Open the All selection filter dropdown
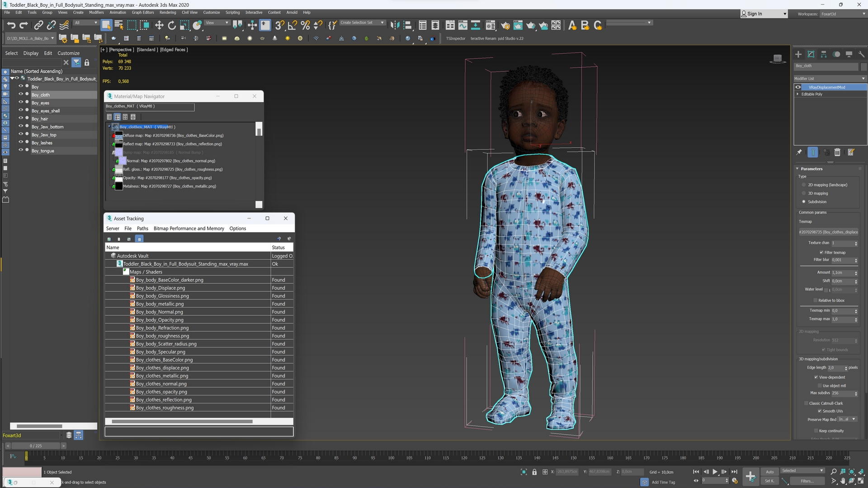Screen dimensions: 868x488 click(95, 23)
